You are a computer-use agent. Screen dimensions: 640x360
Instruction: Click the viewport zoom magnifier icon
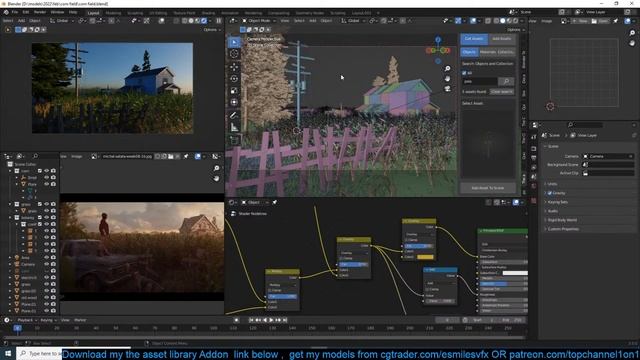(448, 69)
